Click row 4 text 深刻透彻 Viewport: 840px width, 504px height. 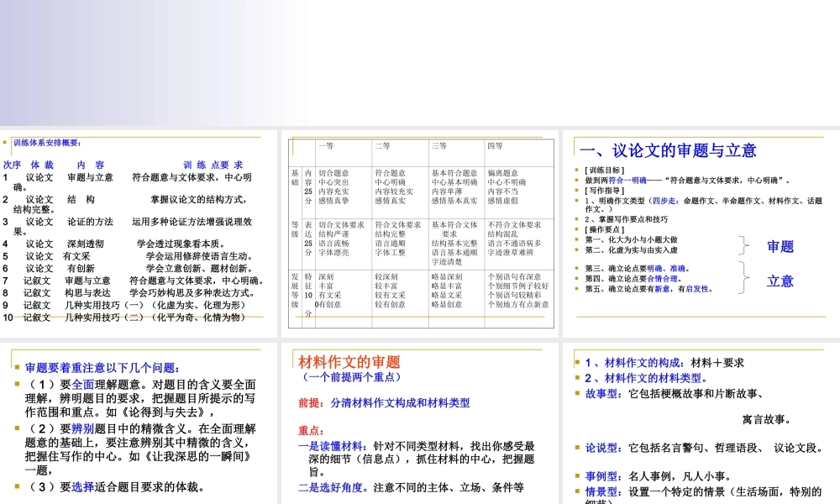point(86,244)
